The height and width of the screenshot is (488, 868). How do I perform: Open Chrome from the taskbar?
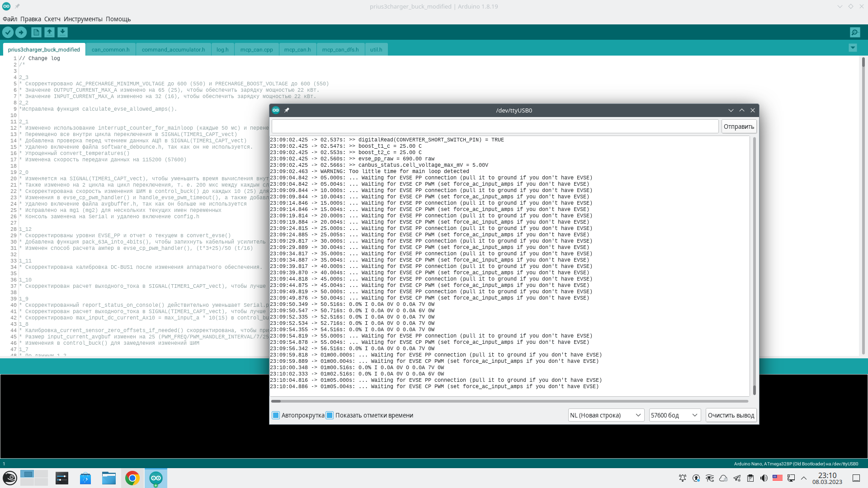(132, 478)
